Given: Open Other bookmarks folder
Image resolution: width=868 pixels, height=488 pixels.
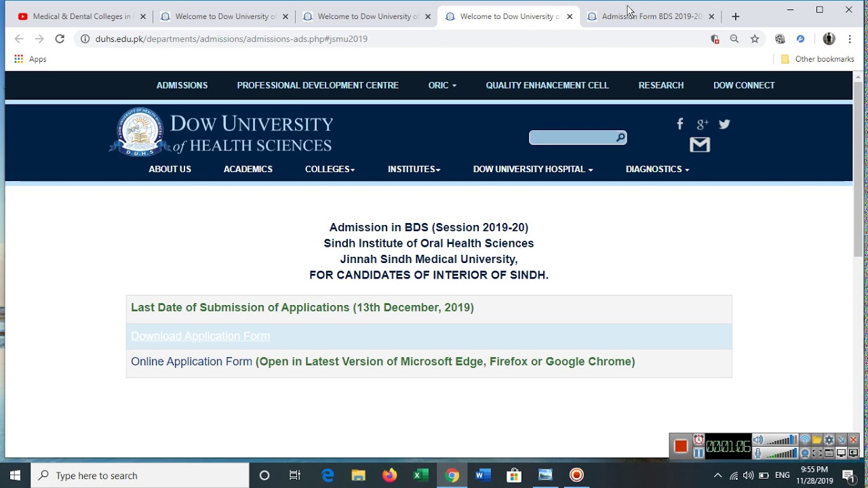Looking at the screenshot, I should pos(817,59).
